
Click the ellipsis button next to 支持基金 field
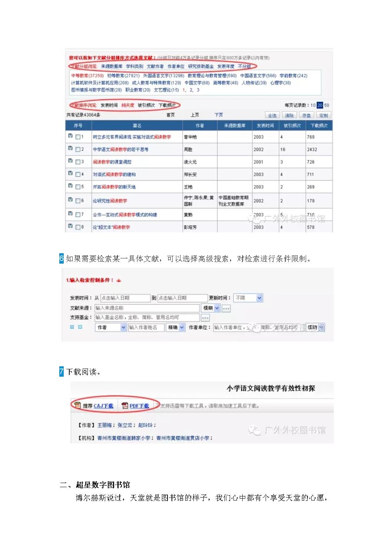[x=205, y=318]
